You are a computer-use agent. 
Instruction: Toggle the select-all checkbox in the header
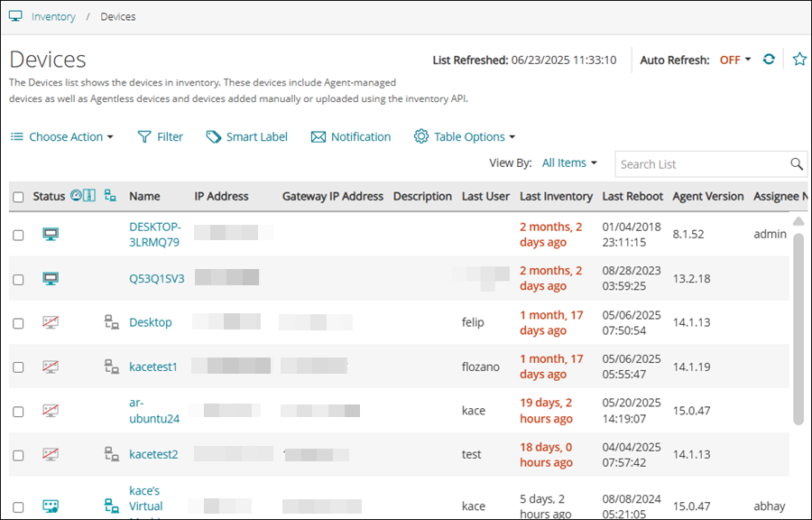[19, 195]
